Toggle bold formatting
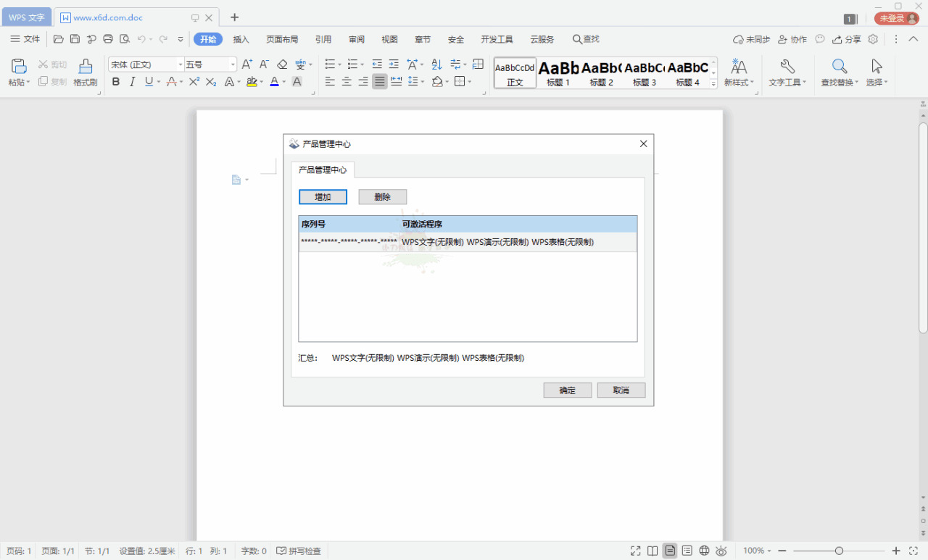928x560 pixels. pyautogui.click(x=116, y=82)
